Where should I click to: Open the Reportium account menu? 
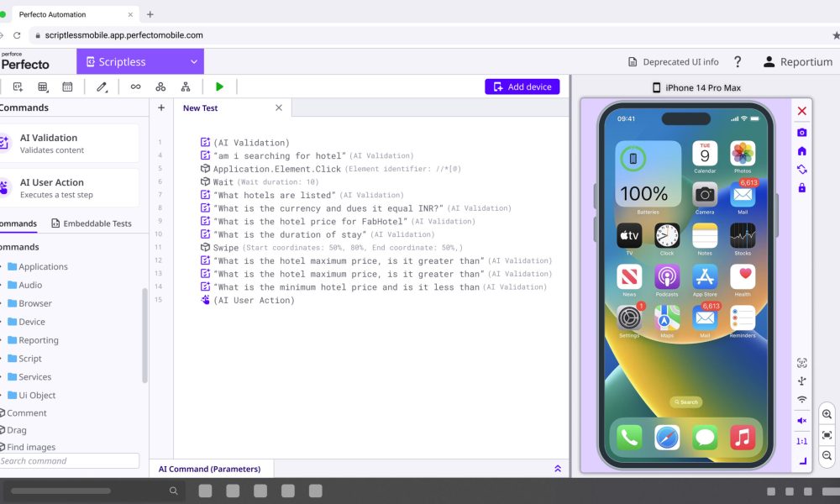point(797,61)
